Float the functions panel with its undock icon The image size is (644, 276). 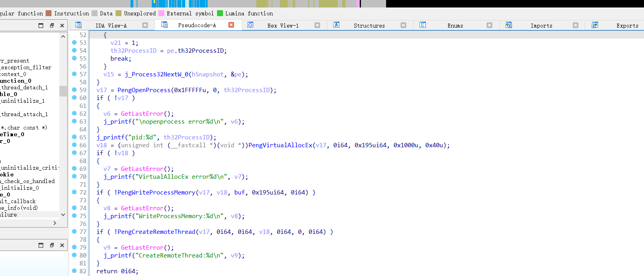pos(52,26)
